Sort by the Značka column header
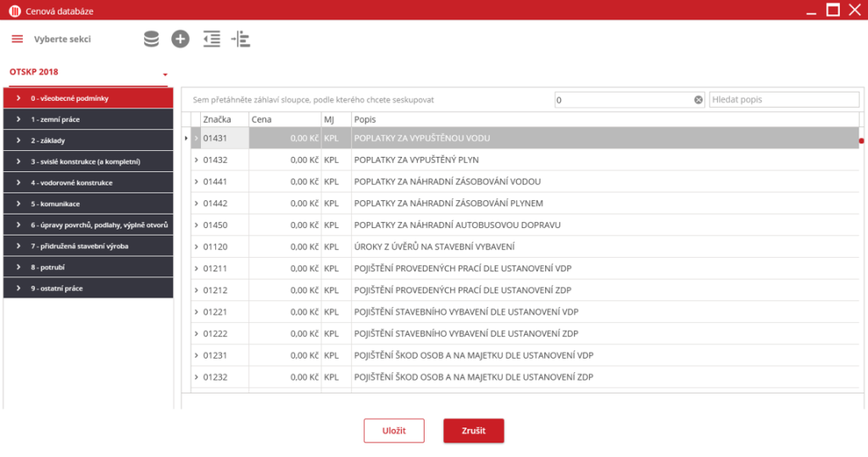The height and width of the screenshot is (457, 868). (219, 120)
